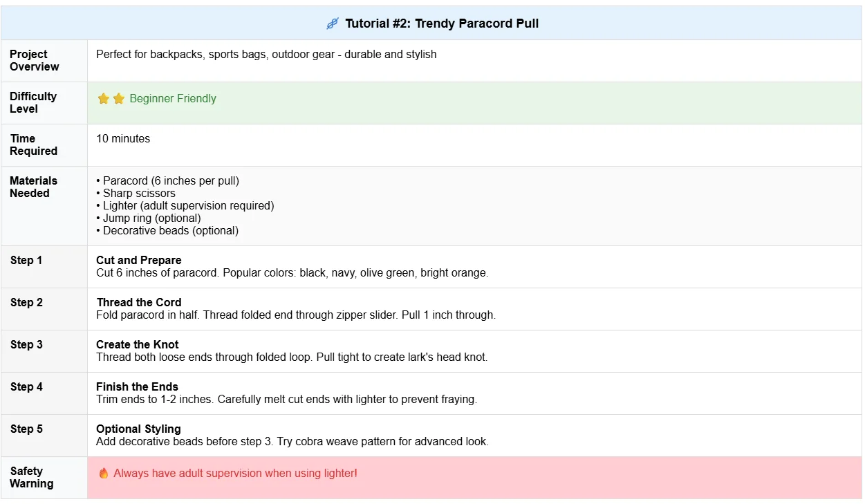Viewport: 865px width, 504px height.
Task: Click the "Optional Styling" step heading
Action: tap(138, 429)
